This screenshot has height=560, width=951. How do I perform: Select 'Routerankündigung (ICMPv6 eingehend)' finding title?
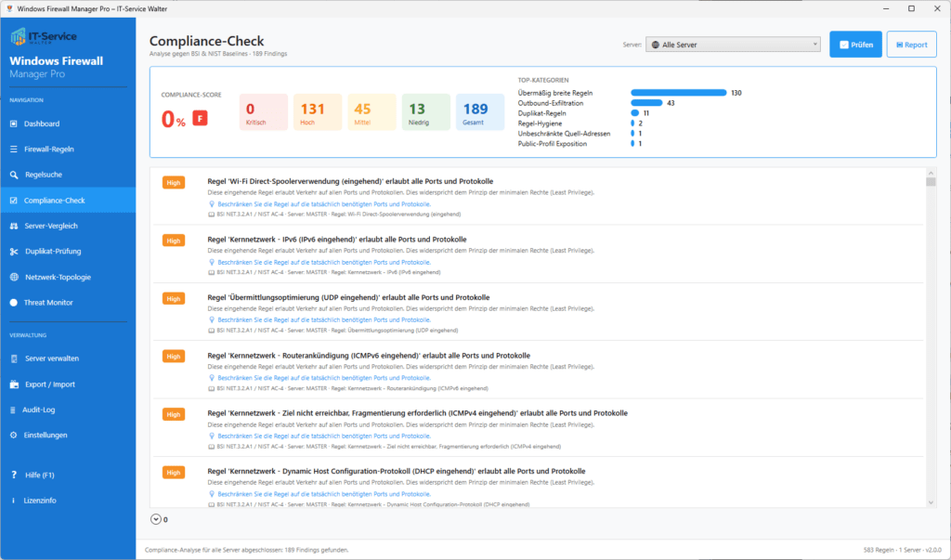point(369,356)
